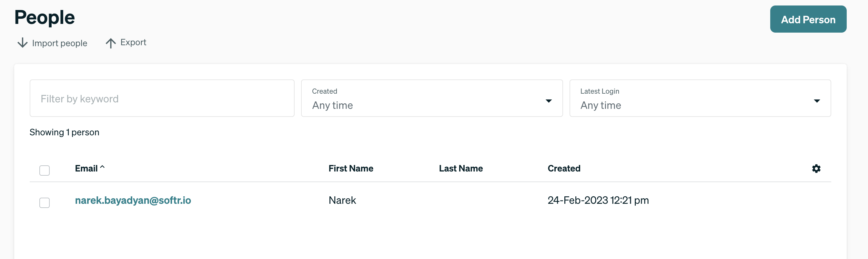Toggle the select-all checkbox in header
The width and height of the screenshot is (868, 259).
[x=45, y=170]
